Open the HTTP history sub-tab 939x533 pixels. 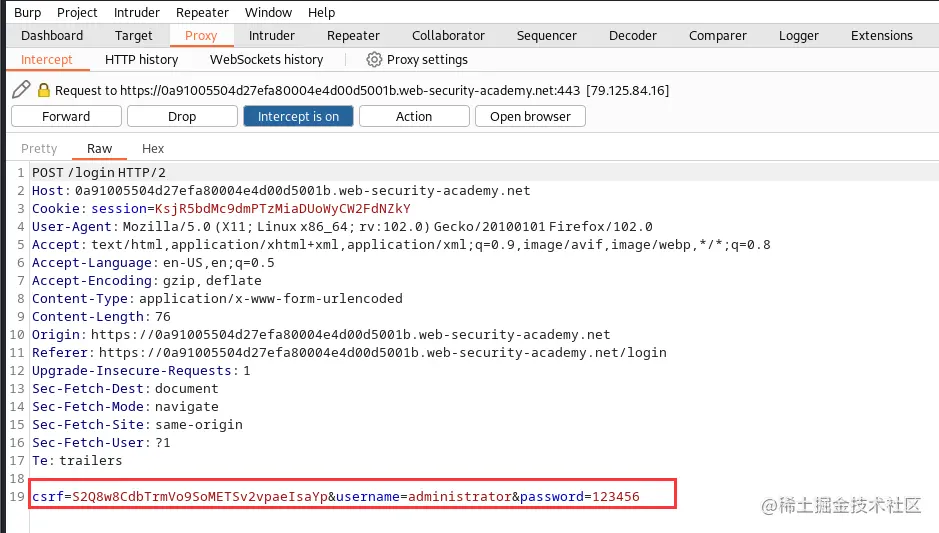[141, 59]
